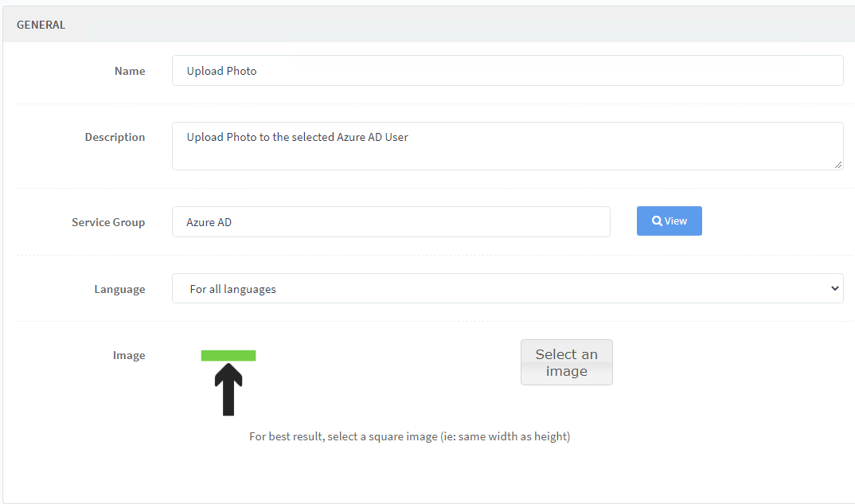Click the Description label
This screenshot has width=855, height=504.
[115, 137]
